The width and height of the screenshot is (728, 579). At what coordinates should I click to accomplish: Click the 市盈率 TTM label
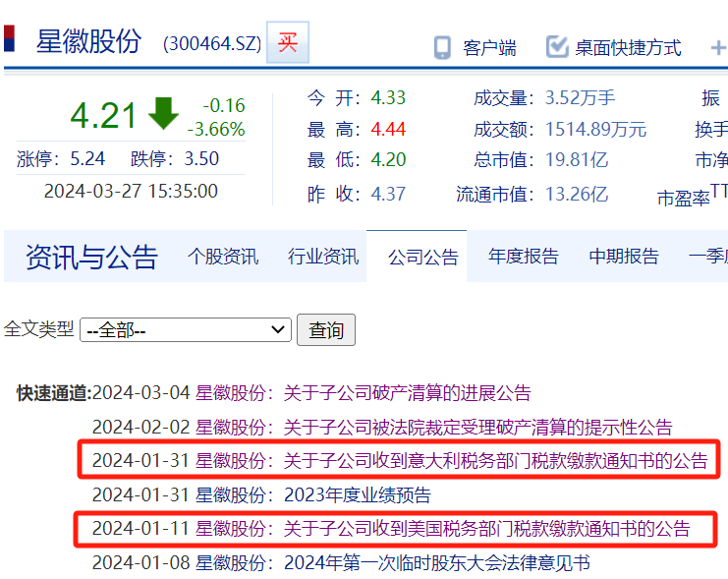tap(693, 196)
